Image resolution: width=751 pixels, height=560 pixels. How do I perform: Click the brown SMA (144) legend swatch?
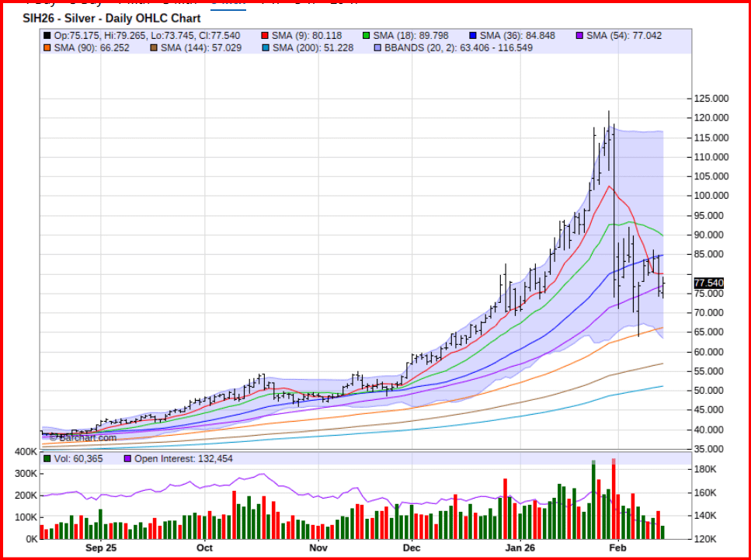coord(154,48)
